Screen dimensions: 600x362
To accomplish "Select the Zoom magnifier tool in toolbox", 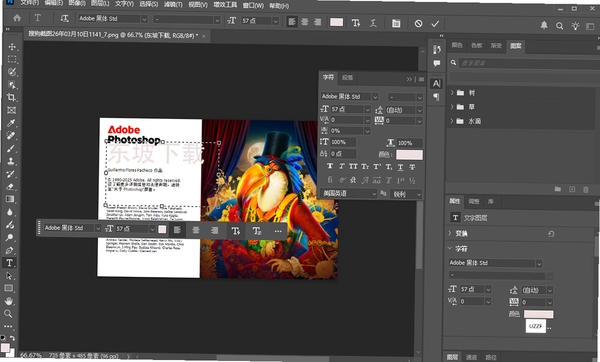I will pos(8,314).
